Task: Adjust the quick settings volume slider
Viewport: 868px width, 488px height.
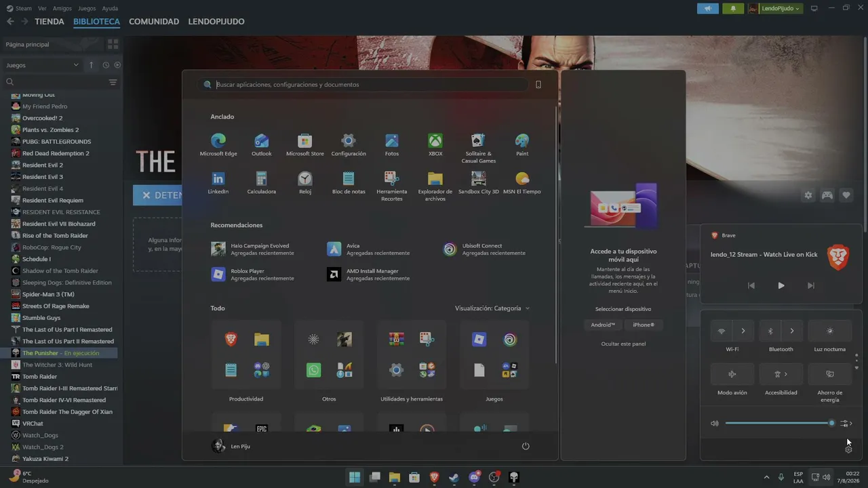Action: [778, 424]
